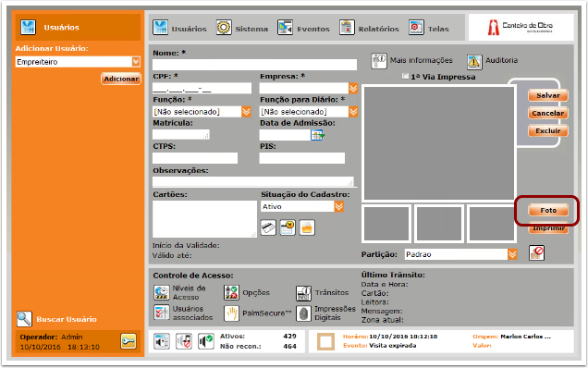
Task: Click the Salvar button
Action: 548,95
